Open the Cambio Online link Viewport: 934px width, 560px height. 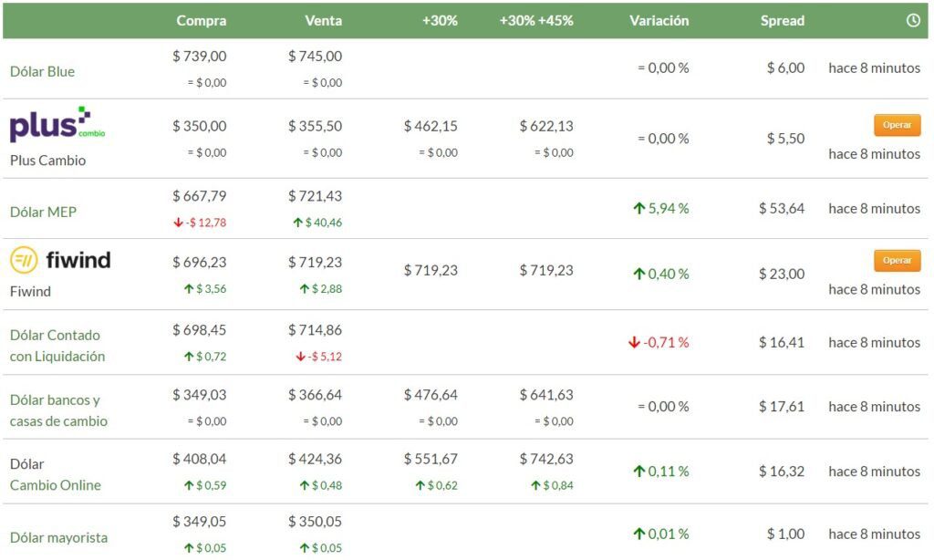[x=55, y=485]
